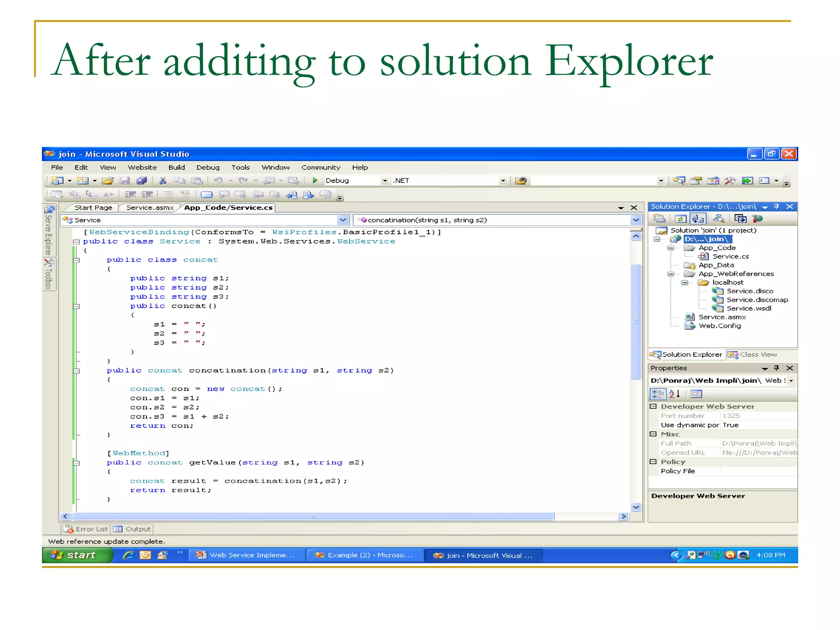Click the Copy Web Site icon

point(740,219)
